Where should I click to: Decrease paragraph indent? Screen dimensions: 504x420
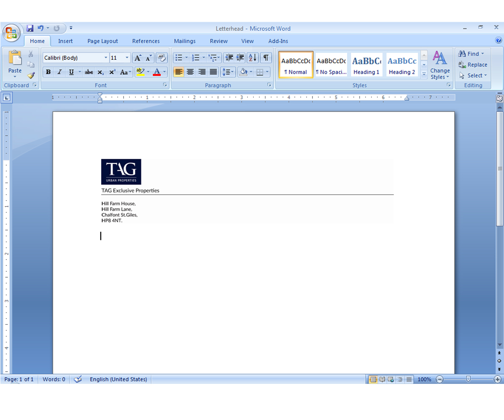tap(229, 58)
